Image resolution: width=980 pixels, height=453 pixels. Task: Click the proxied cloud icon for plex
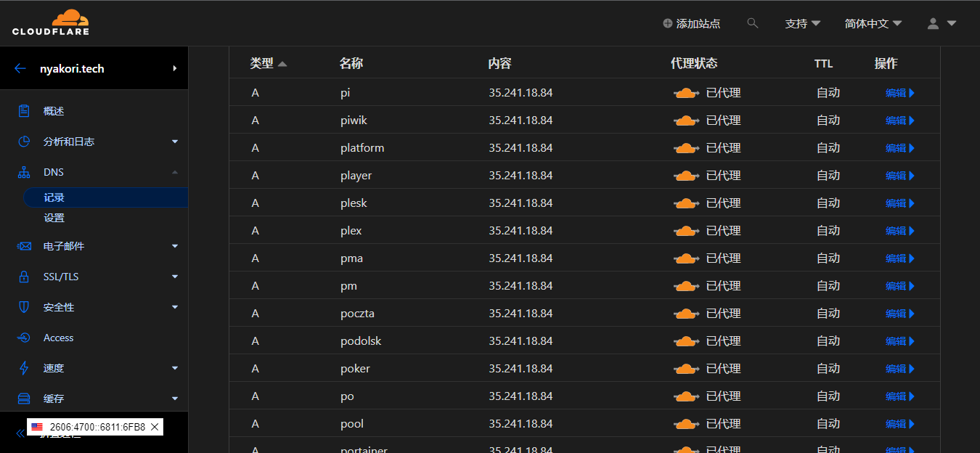click(x=687, y=231)
